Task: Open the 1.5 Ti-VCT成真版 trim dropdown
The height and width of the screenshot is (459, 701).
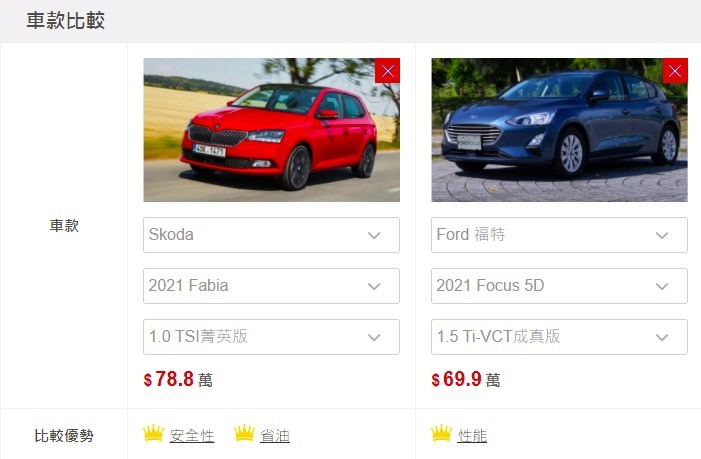Action: (559, 337)
